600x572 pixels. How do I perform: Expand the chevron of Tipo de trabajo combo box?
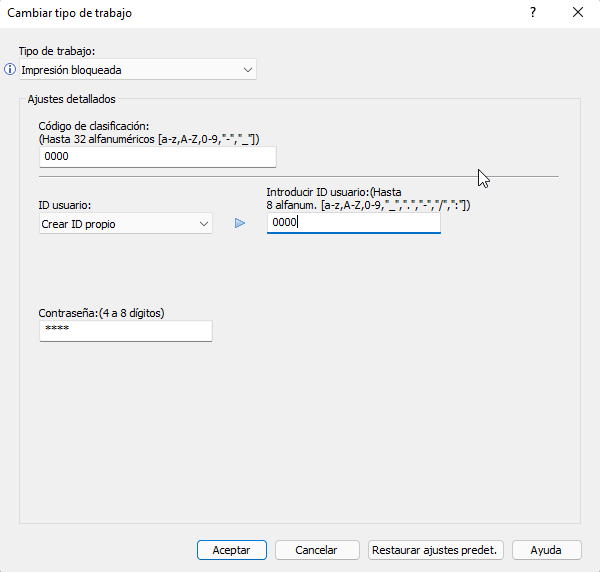point(248,70)
